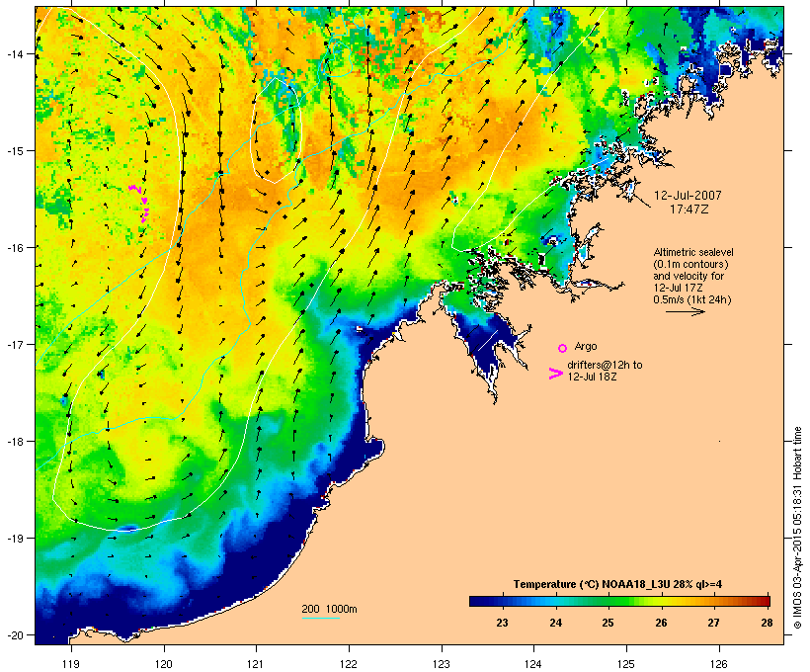Click the longitude axis label 125
810x672 pixels.
tap(626, 664)
